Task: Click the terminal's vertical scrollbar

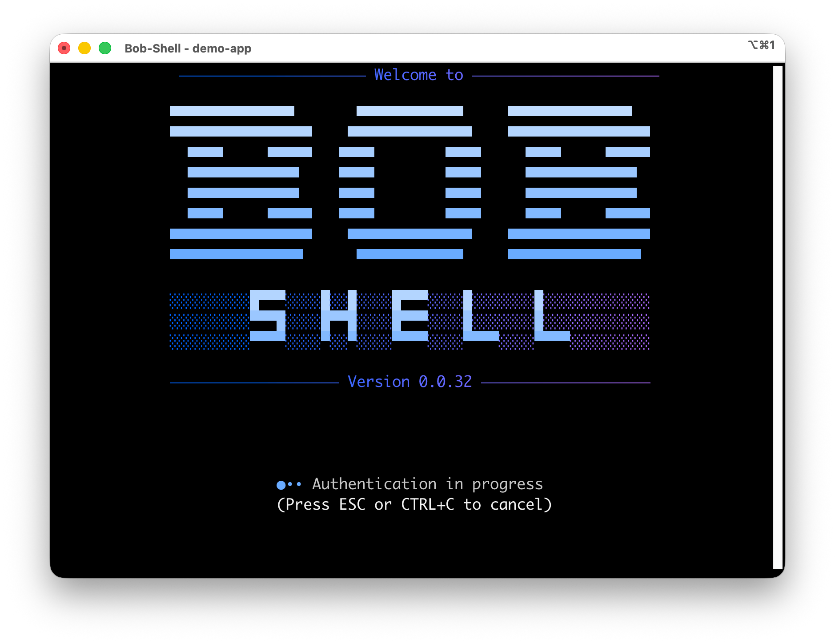Action: tap(777, 317)
